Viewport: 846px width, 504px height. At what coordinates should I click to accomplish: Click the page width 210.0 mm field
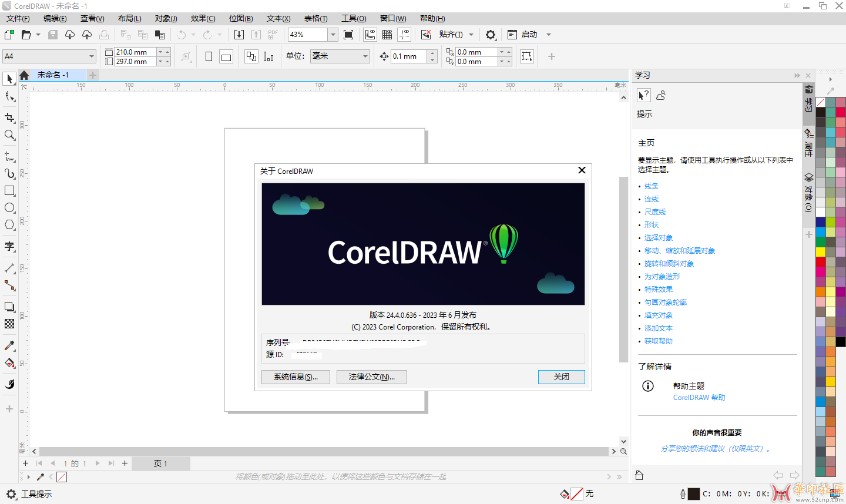point(136,52)
